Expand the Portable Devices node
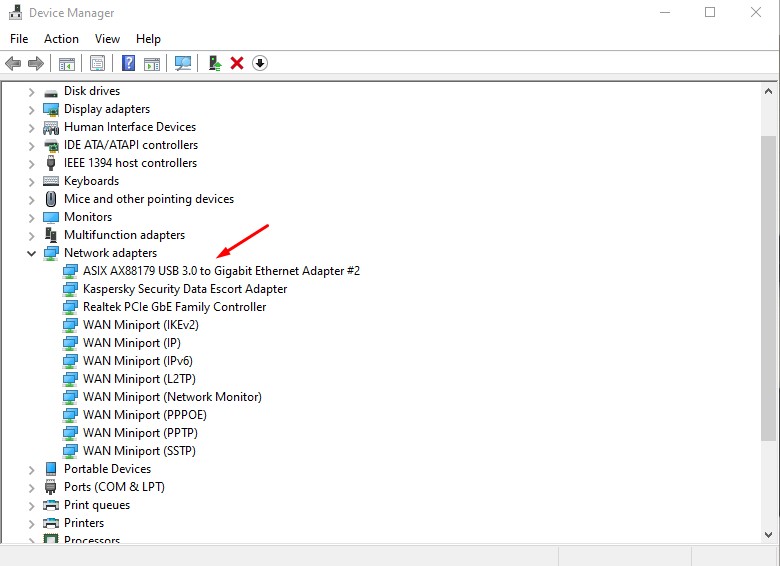 pyautogui.click(x=31, y=470)
